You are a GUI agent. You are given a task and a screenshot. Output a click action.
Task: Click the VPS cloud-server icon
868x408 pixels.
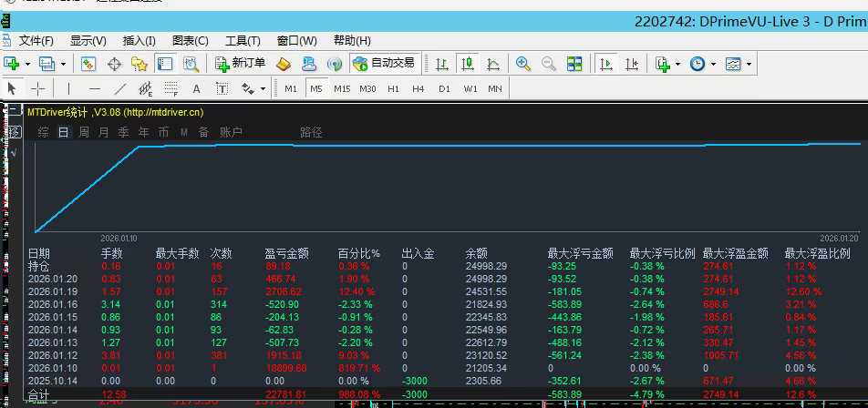coord(309,64)
